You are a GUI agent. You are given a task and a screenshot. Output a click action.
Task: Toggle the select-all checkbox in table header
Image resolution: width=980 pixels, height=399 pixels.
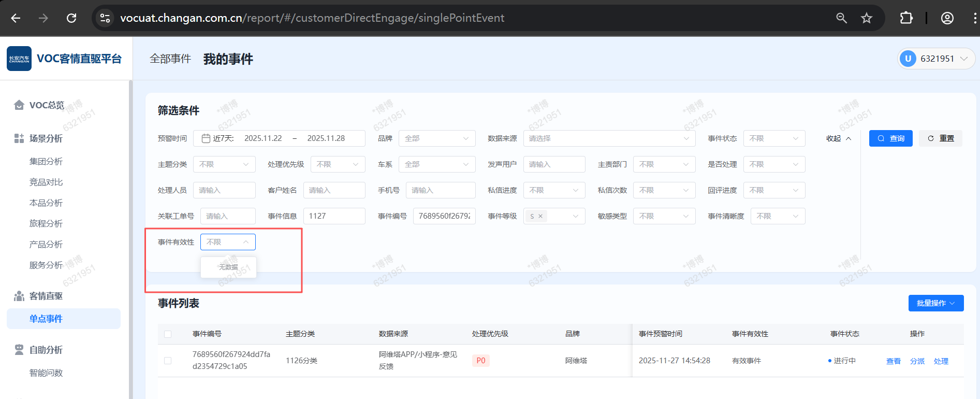click(168, 334)
